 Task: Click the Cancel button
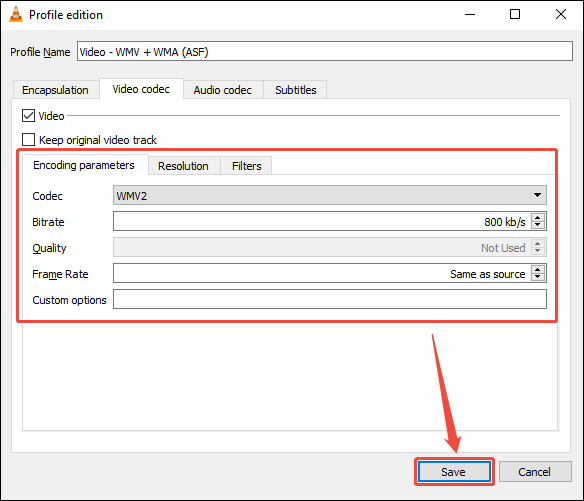(534, 472)
